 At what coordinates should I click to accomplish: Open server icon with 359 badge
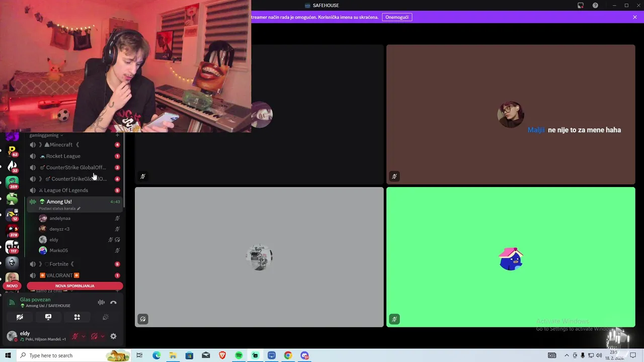click(12, 183)
